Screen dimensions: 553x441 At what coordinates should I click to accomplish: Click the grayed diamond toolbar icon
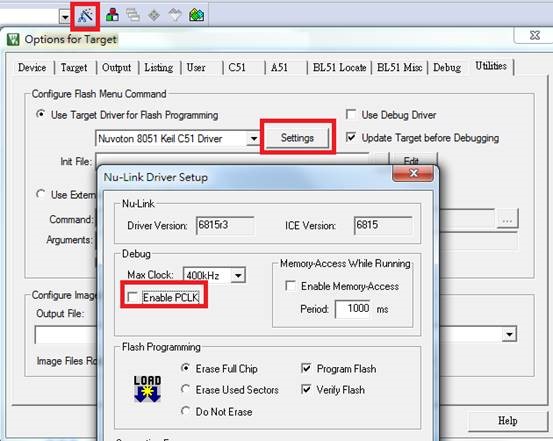click(154, 16)
